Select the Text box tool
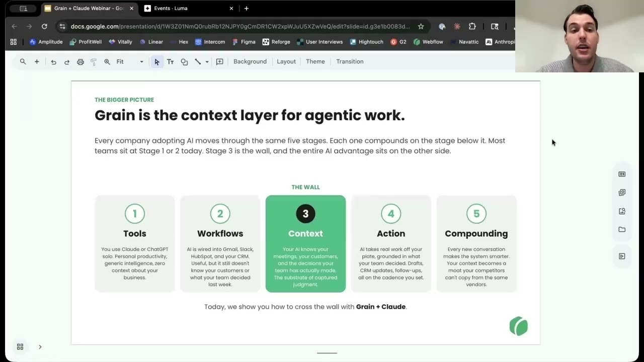 (x=170, y=62)
